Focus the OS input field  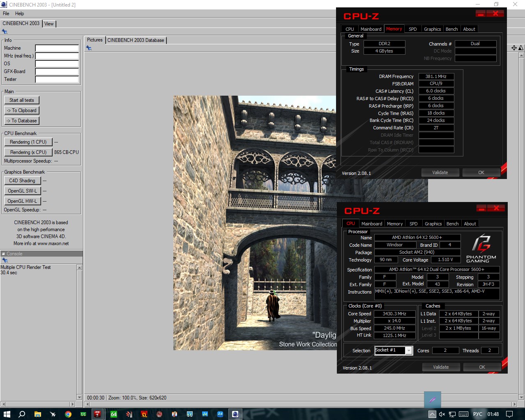(x=57, y=64)
